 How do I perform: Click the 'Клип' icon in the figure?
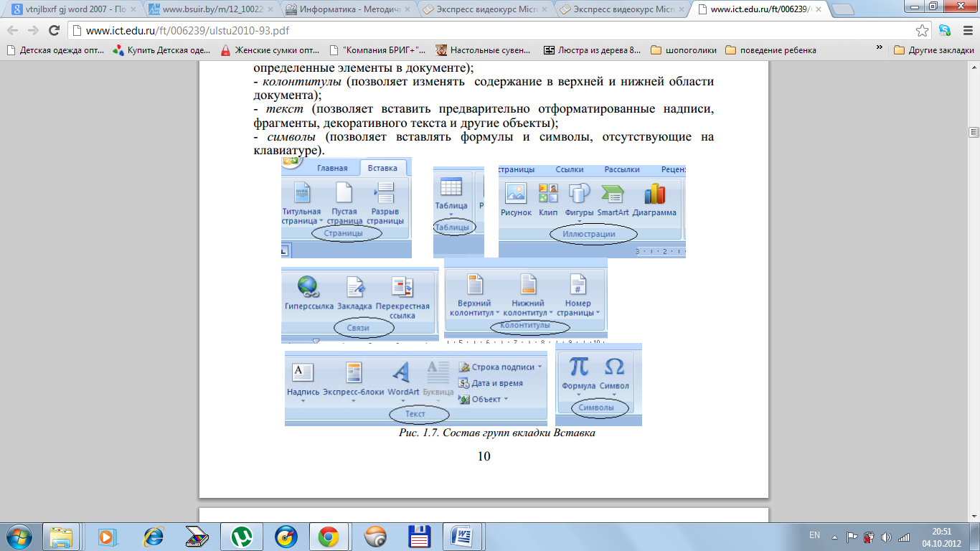click(x=548, y=193)
